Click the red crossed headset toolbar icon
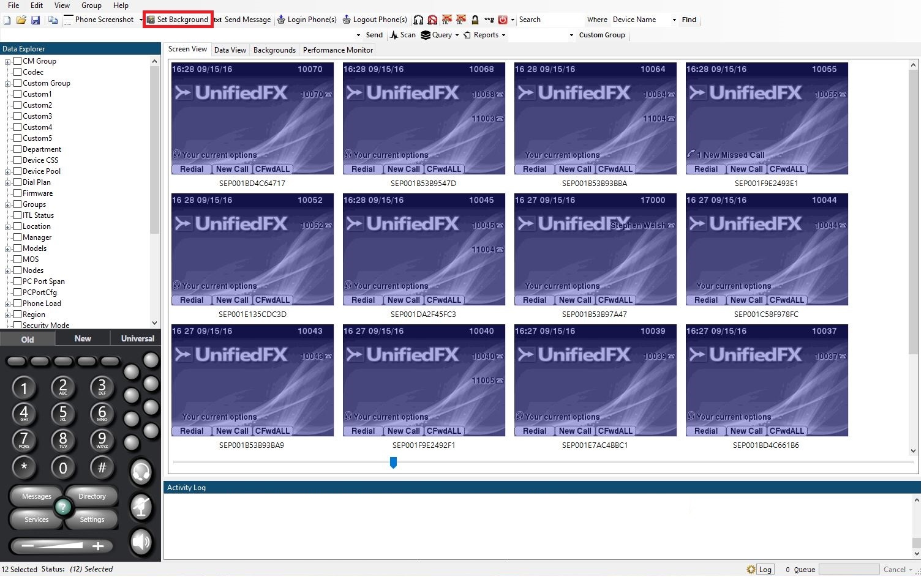 432,20
